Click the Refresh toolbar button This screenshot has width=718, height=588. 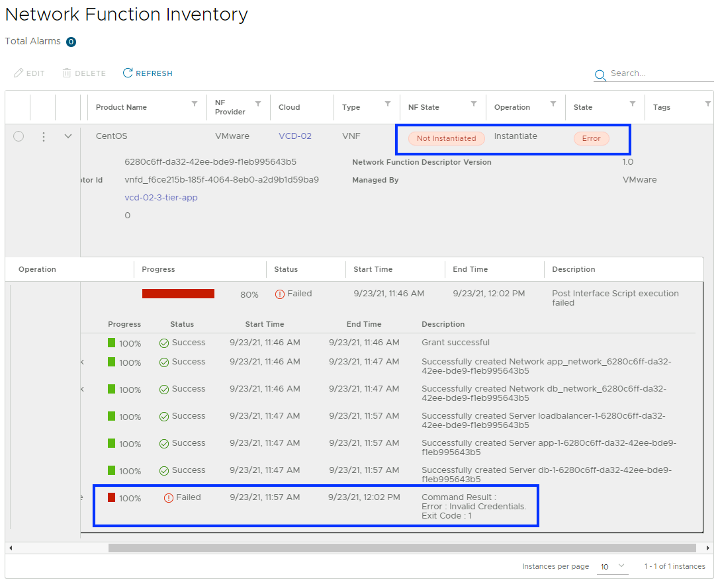[148, 73]
